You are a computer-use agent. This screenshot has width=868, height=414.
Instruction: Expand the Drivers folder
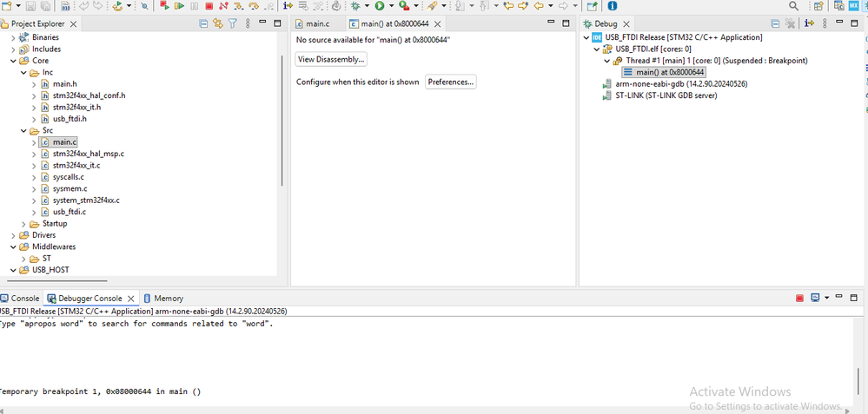pyautogui.click(x=13, y=235)
